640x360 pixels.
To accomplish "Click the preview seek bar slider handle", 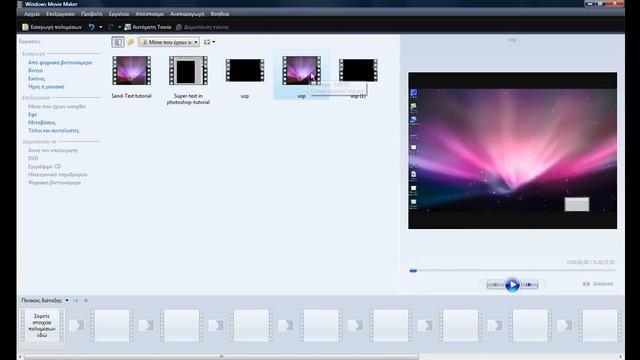I will (x=413, y=271).
